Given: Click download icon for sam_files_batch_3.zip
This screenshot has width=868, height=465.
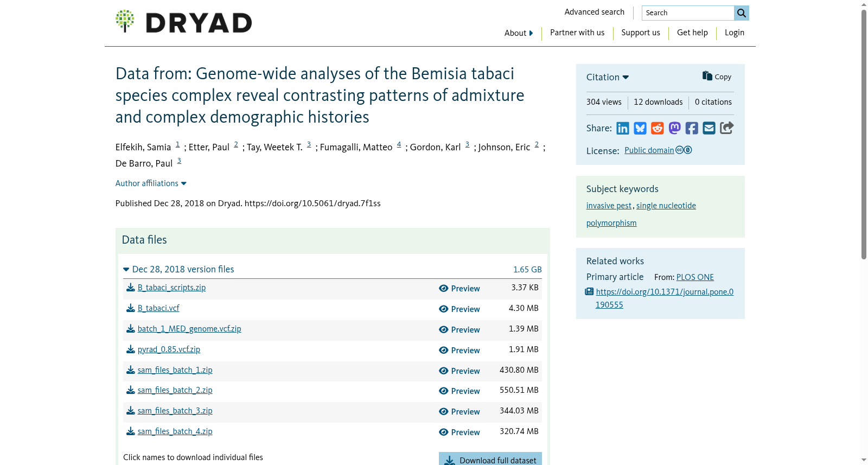Looking at the screenshot, I should coord(131,411).
